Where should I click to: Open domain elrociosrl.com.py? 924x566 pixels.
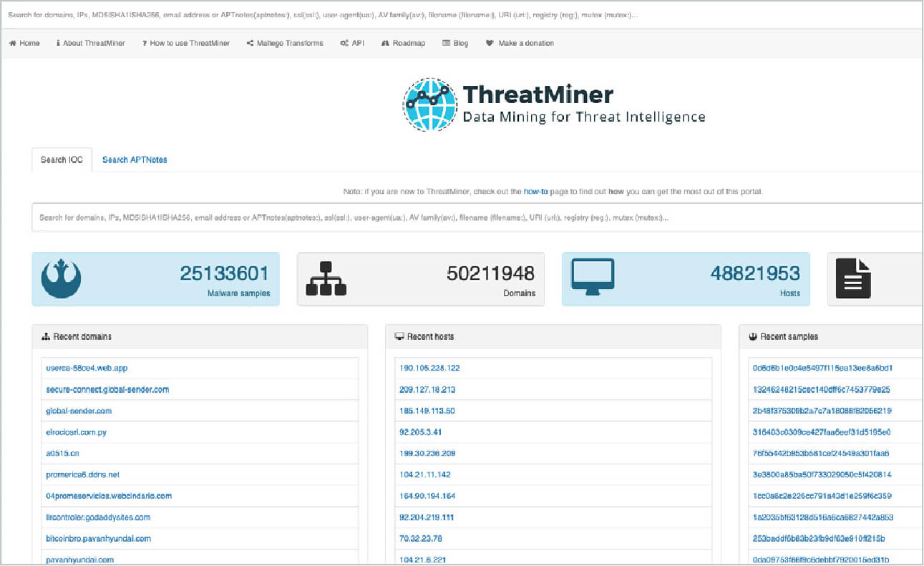point(76,432)
